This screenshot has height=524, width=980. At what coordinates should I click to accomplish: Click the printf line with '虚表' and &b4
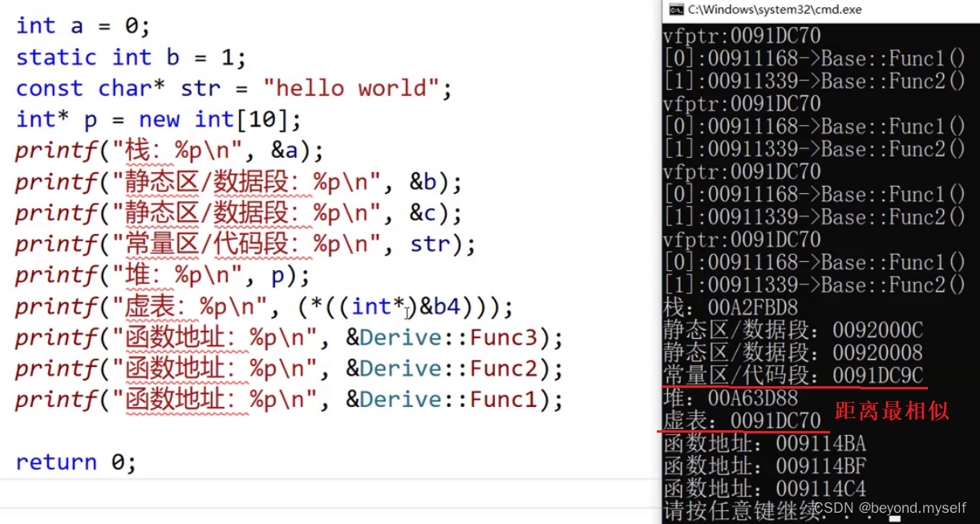click(264, 307)
